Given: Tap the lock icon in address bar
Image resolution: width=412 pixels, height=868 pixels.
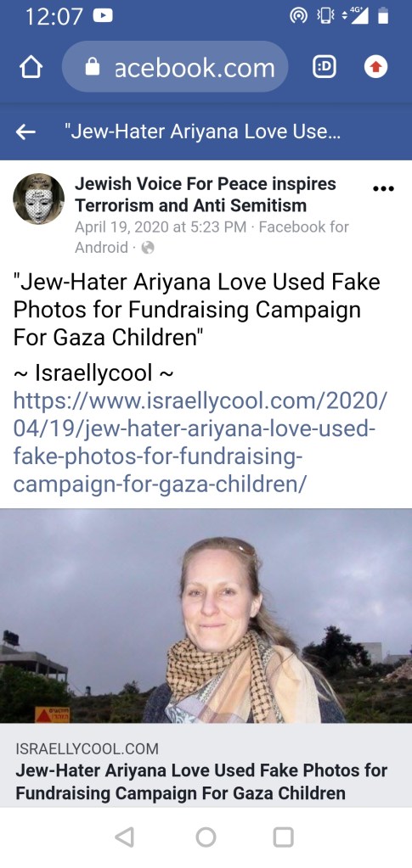Looking at the screenshot, I should pyautogui.click(x=92, y=67).
